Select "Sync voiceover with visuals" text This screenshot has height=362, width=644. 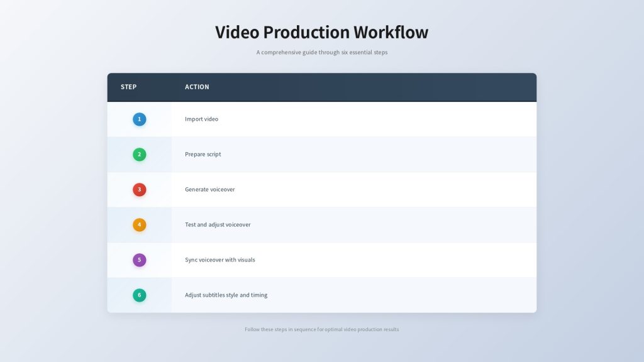point(219,260)
